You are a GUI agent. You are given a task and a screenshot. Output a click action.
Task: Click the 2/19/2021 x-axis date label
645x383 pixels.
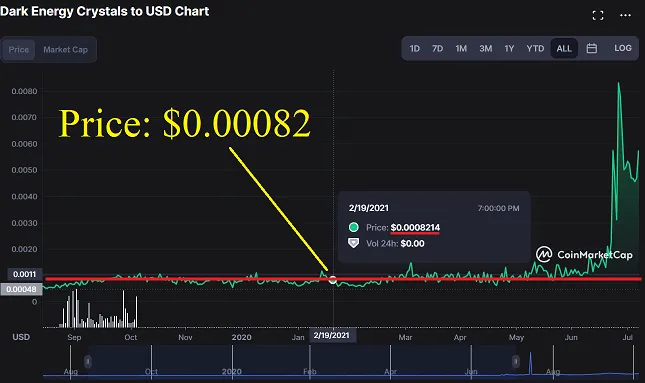point(332,335)
